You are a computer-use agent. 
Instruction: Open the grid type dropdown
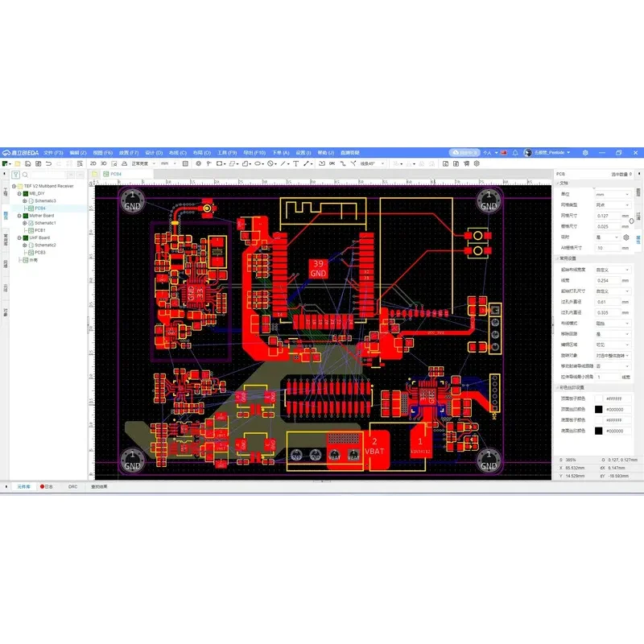pos(613,205)
